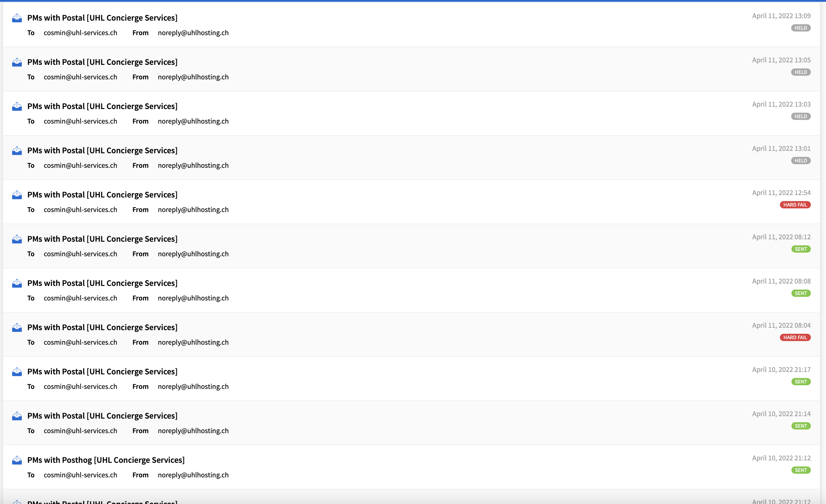Screen dimensions: 826x504
Task: Click the HELD badge on the 13:01 message
Action: (801, 161)
